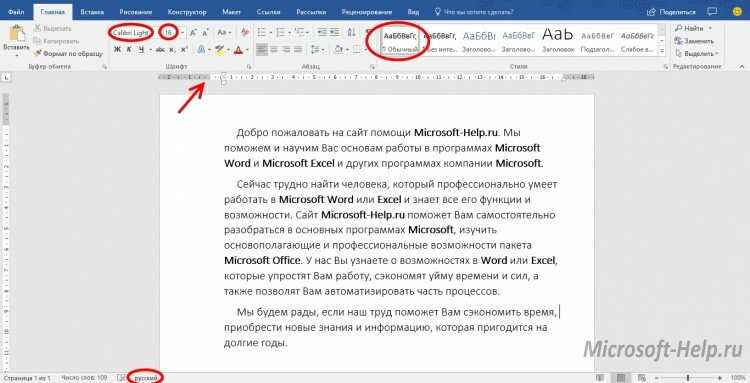Clear all formatting with the eraser icon
Image resolution: width=750 pixels, height=383 pixels.
(245, 33)
